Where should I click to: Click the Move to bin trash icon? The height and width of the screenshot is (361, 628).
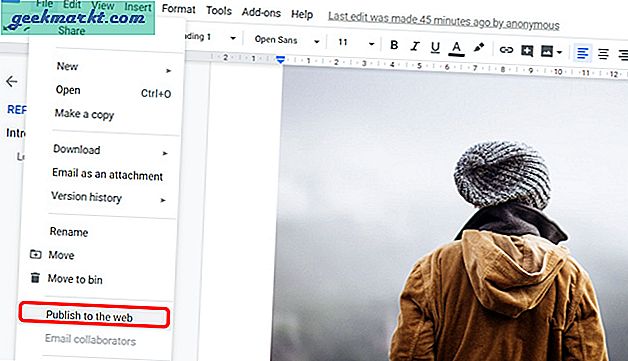tap(35, 277)
